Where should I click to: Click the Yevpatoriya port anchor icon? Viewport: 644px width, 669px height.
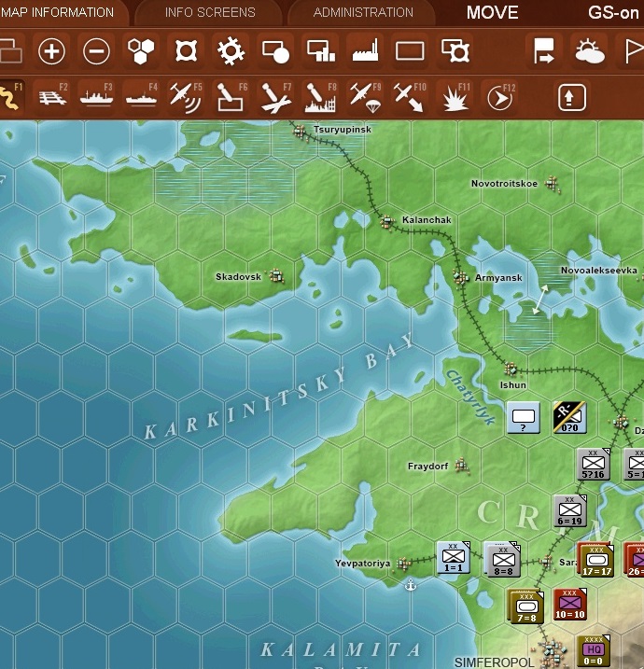[411, 584]
